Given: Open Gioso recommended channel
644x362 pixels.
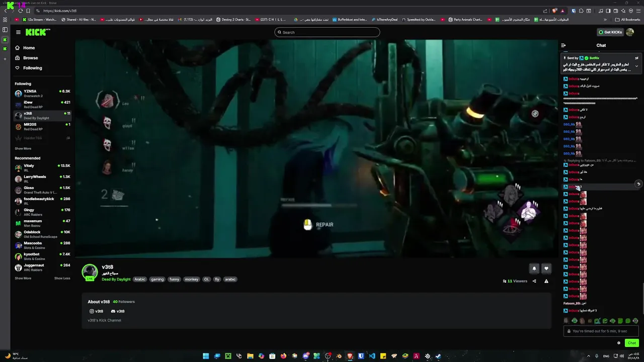Looking at the screenshot, I should (43, 190).
